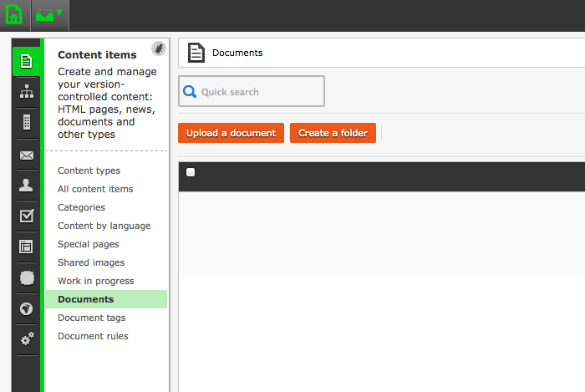The height and width of the screenshot is (392, 585).
Task: Open Document tags menu item
Action: pos(91,318)
